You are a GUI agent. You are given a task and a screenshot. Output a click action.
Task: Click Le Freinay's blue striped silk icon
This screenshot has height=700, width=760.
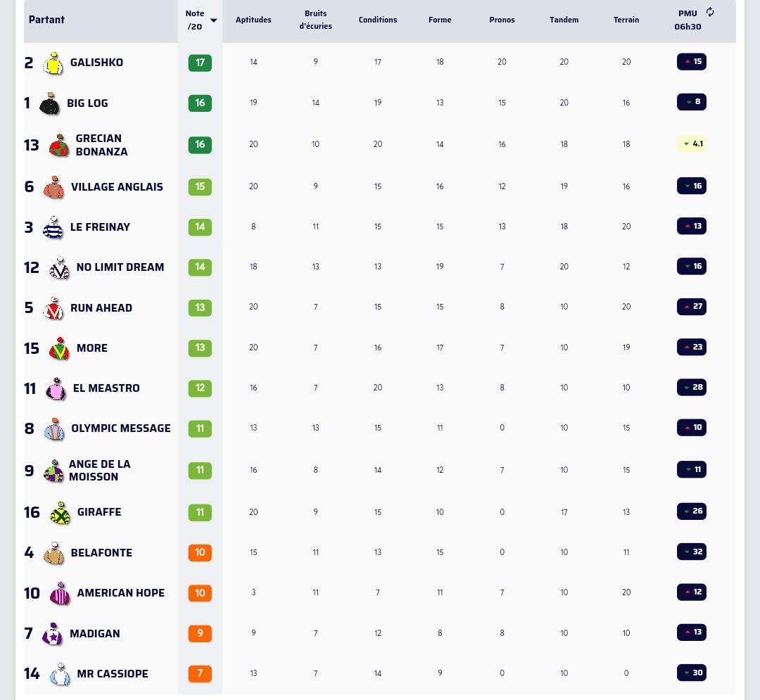[53, 227]
